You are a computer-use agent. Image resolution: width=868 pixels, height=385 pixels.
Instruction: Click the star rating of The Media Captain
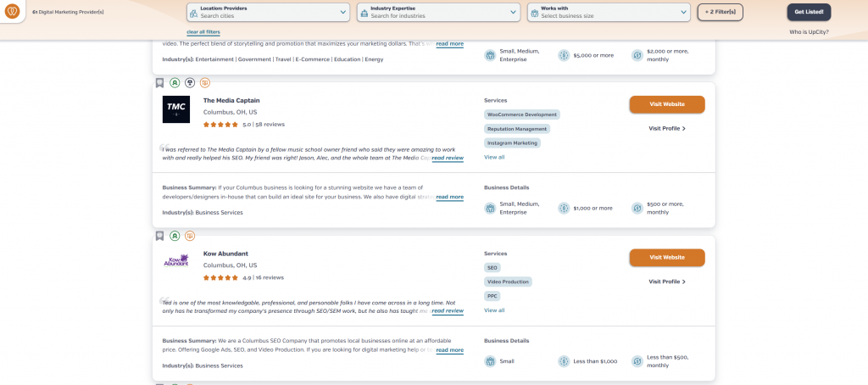(221, 125)
